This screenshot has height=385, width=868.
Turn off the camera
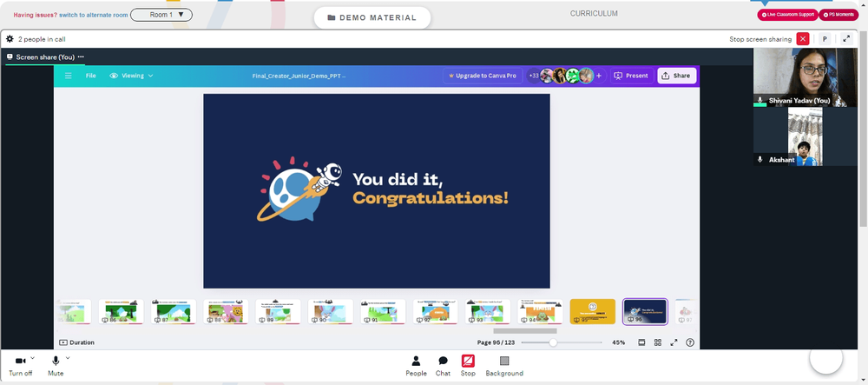21,366
